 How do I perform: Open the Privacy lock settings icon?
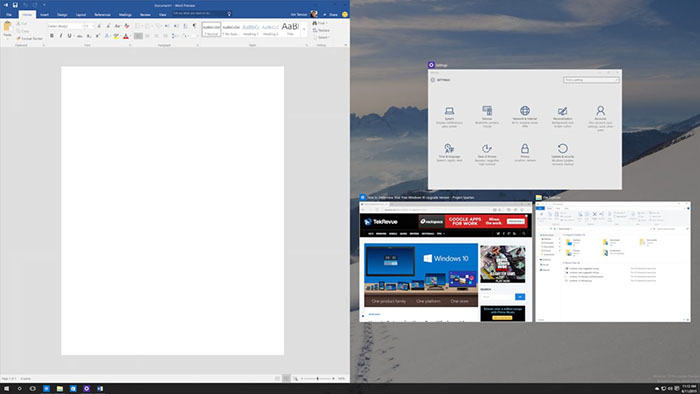(x=525, y=152)
